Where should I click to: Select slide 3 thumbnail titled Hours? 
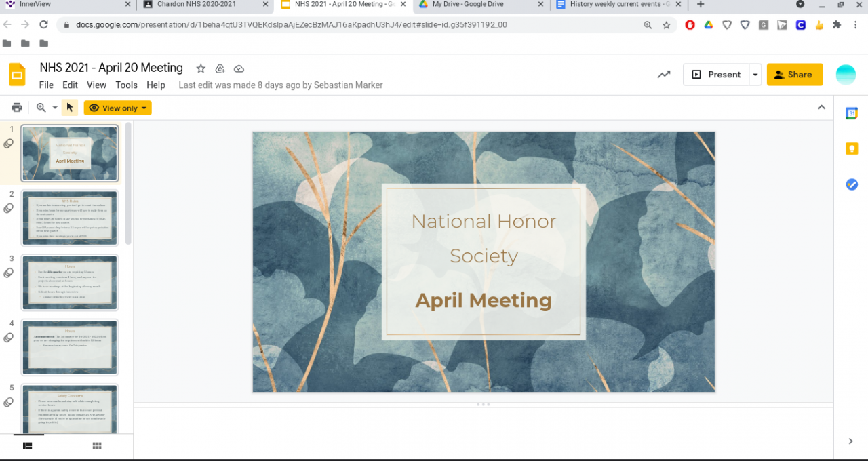pyautogui.click(x=70, y=282)
